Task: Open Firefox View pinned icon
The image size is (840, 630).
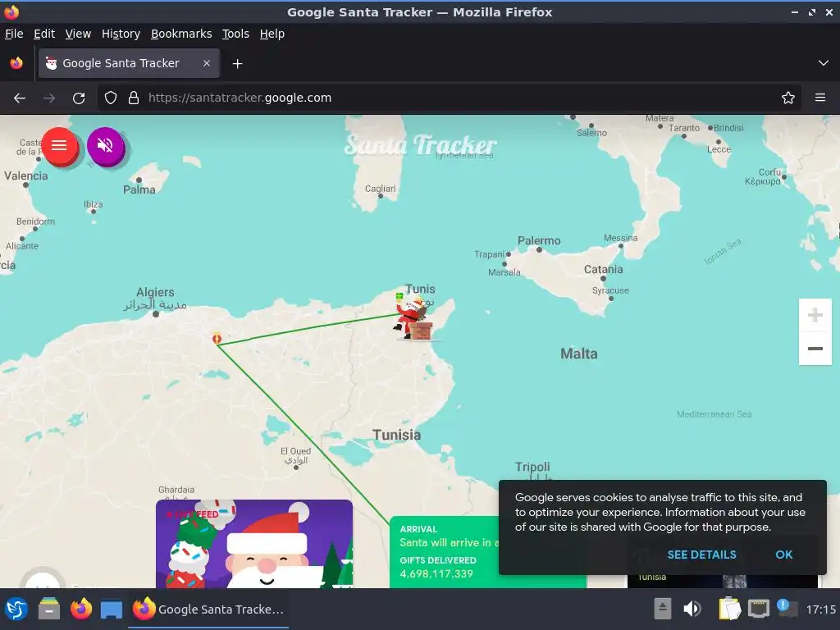Action: click(16, 63)
